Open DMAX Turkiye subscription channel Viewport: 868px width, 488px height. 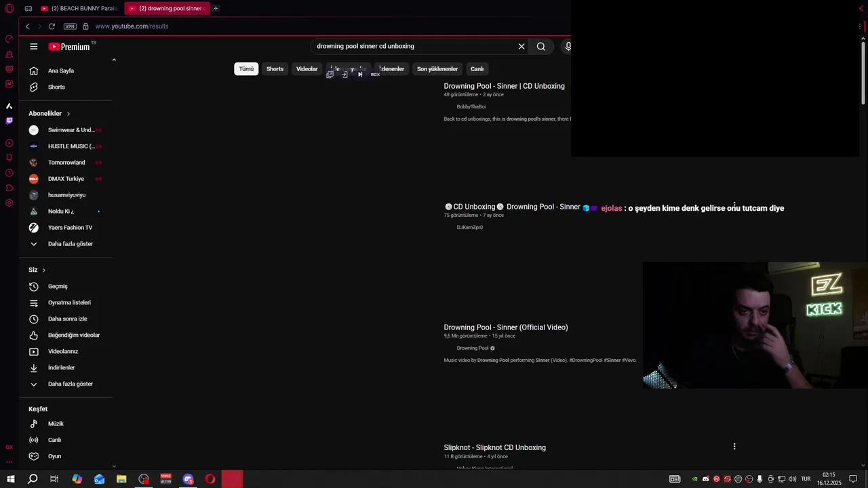pyautogui.click(x=66, y=179)
